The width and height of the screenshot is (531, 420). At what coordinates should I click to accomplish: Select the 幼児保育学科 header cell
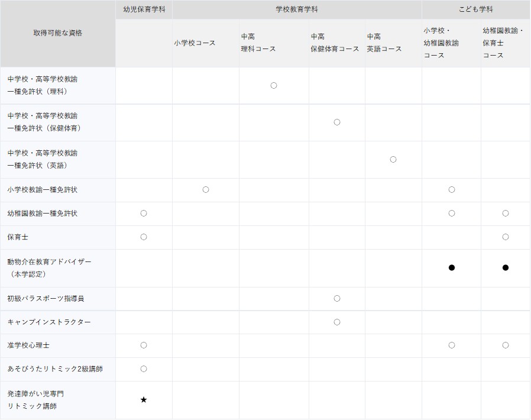click(x=144, y=9)
